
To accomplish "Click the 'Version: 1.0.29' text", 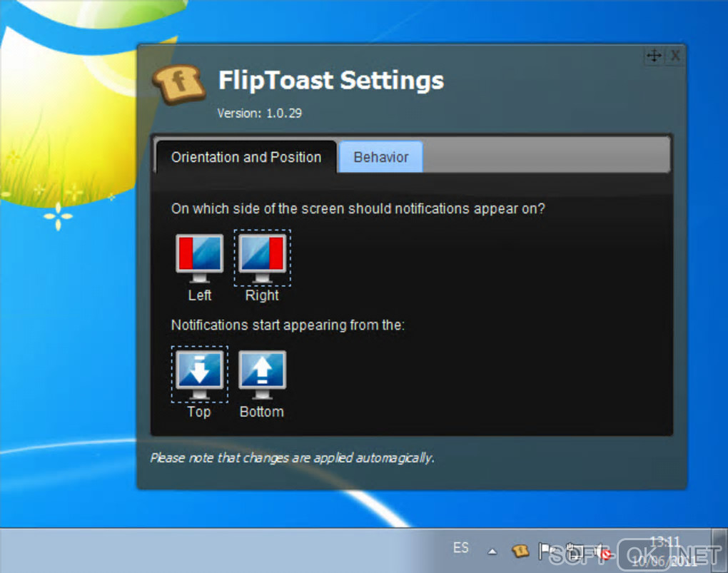I will [260, 113].
